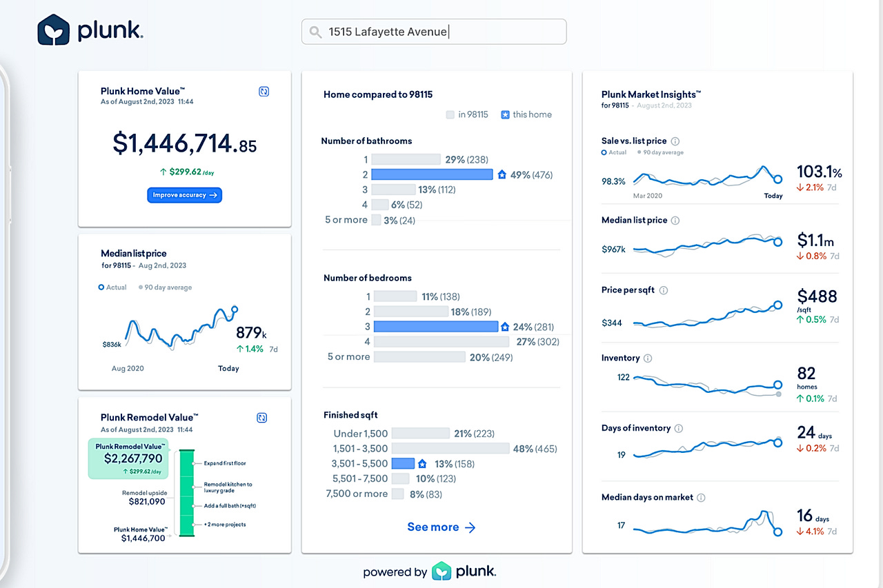Toggle the 'this home' legend marker
The height and width of the screenshot is (588, 883).
tap(504, 114)
